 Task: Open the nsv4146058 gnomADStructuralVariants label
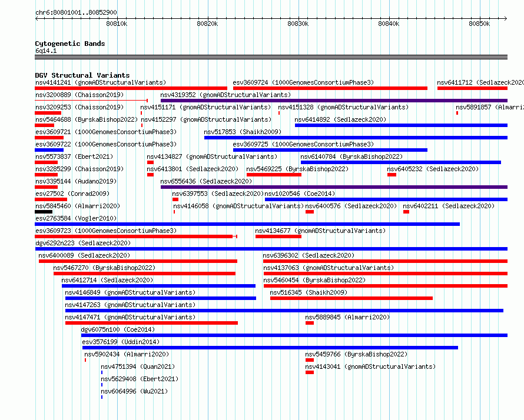[238, 206]
